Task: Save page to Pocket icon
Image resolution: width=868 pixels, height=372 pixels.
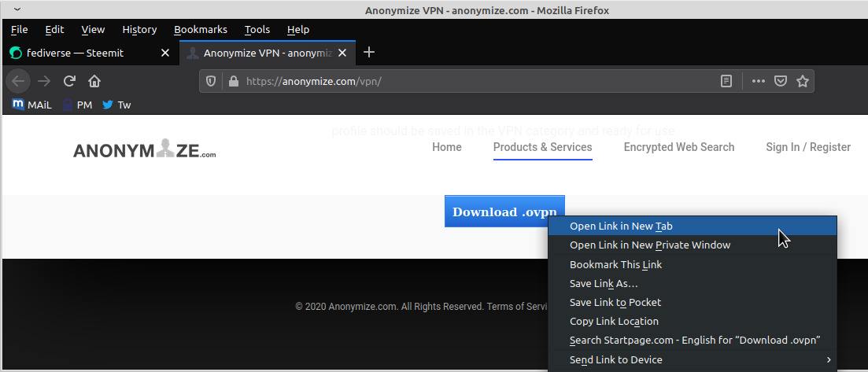Action: (x=781, y=81)
